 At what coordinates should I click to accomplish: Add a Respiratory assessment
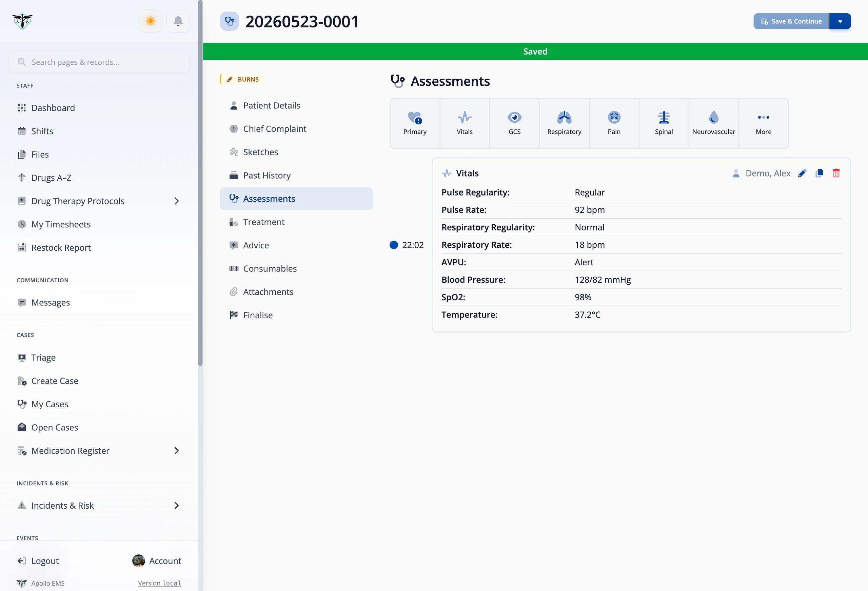coord(564,123)
